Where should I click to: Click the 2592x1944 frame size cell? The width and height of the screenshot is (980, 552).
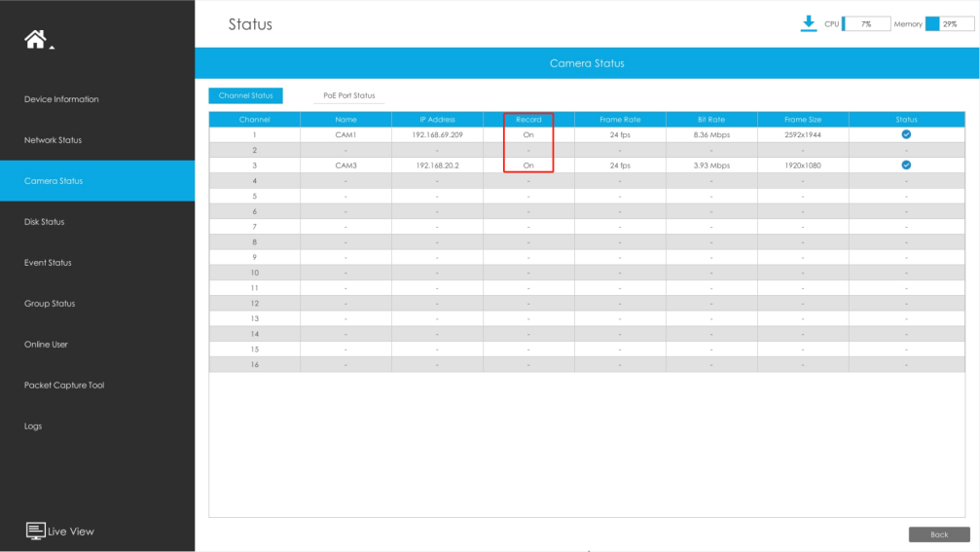pos(803,134)
